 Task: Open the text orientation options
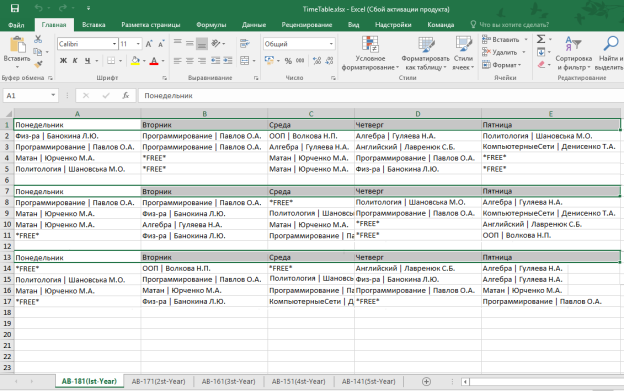(x=218, y=43)
